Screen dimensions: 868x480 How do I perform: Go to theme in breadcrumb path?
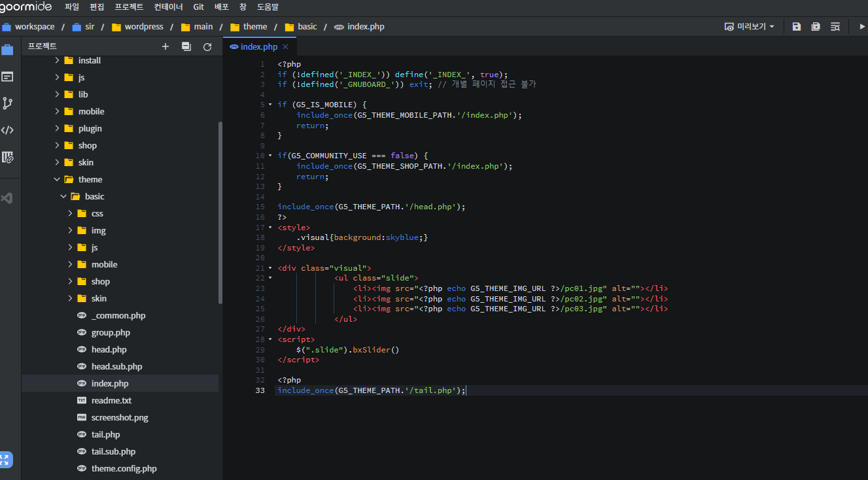coord(249,27)
